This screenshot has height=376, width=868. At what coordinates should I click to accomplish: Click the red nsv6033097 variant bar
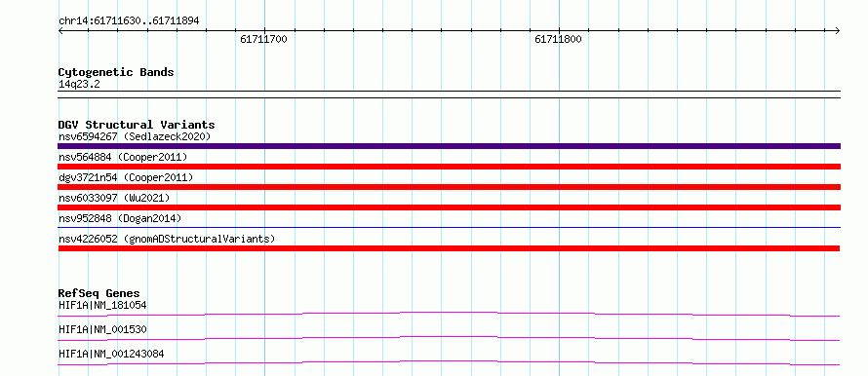pos(450,207)
